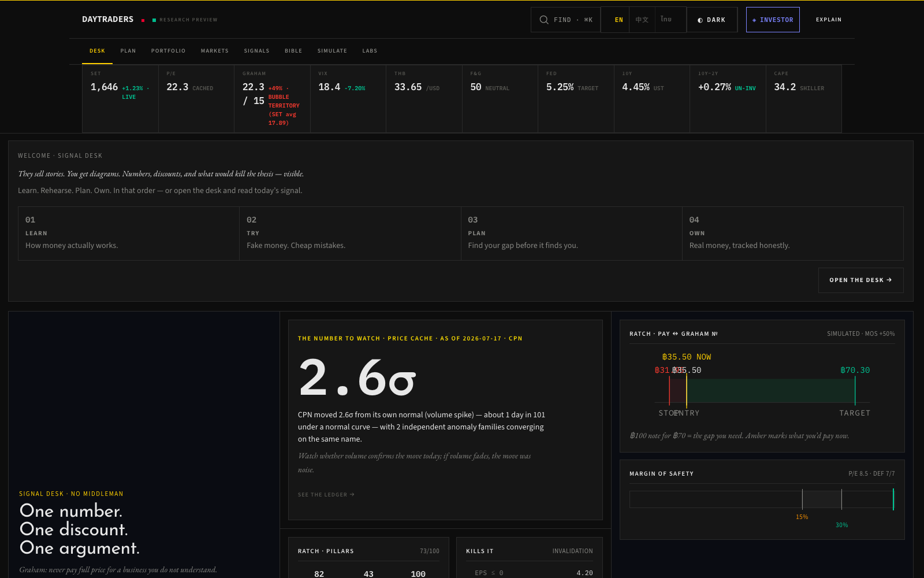
Task: Open the Plan tab
Action: click(x=128, y=51)
